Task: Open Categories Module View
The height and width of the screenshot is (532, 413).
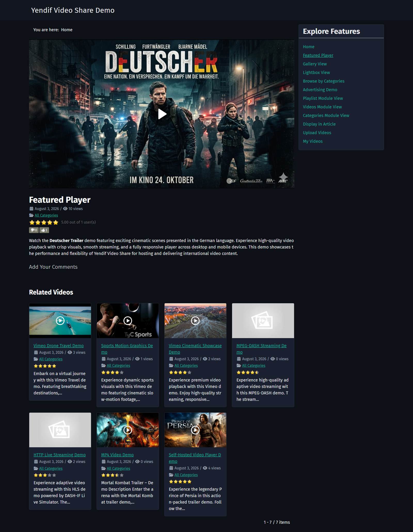Action: [x=326, y=116]
